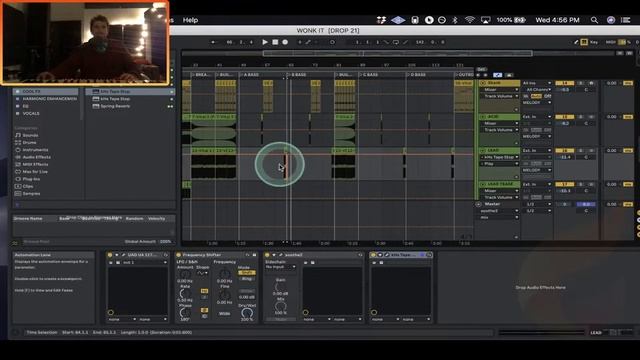Select the EQ browser folder
Image resolution: width=640 pixels, height=360 pixels.
[x=45, y=106]
